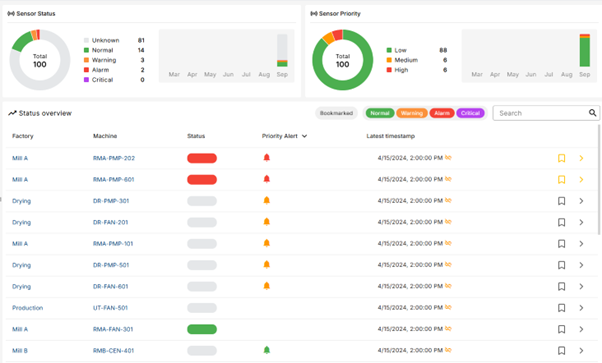Click the Status column header
The height and width of the screenshot is (363, 602).
click(x=196, y=136)
